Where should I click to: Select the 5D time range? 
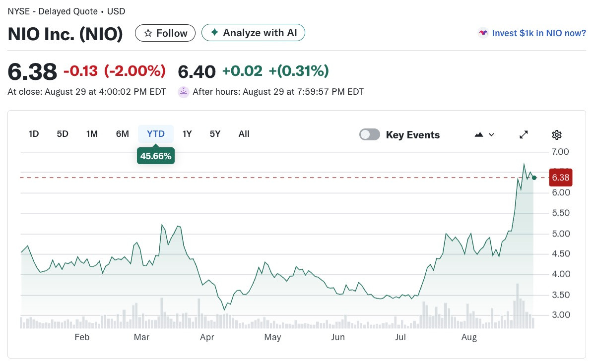tap(63, 134)
